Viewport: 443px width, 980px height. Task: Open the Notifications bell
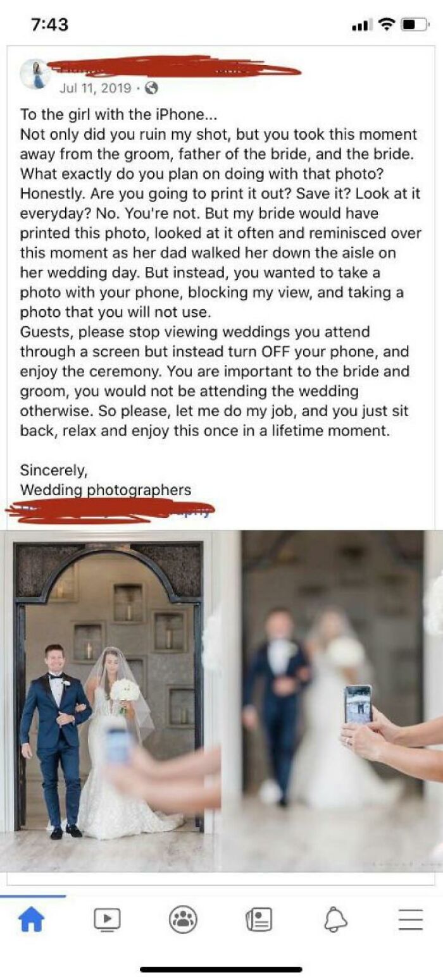coord(335,919)
